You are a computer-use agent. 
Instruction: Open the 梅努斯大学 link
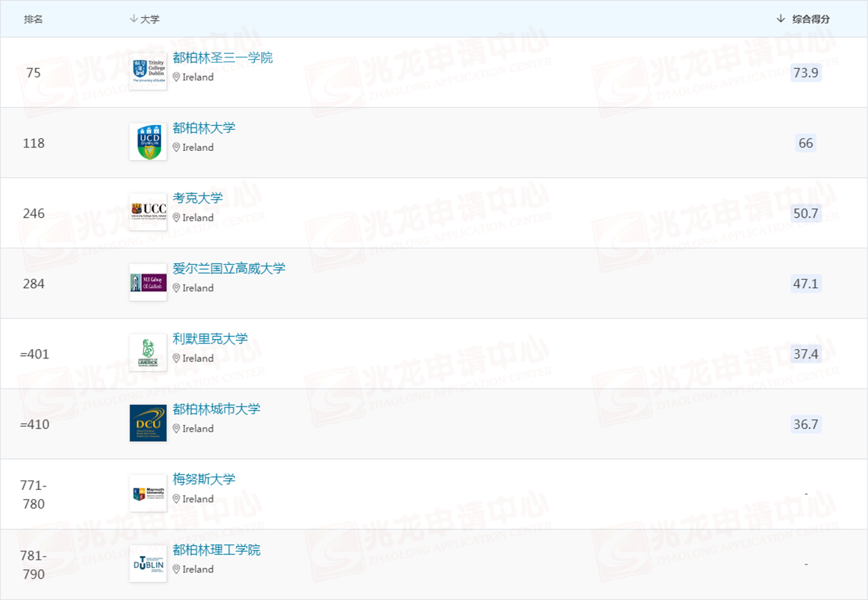point(204,479)
